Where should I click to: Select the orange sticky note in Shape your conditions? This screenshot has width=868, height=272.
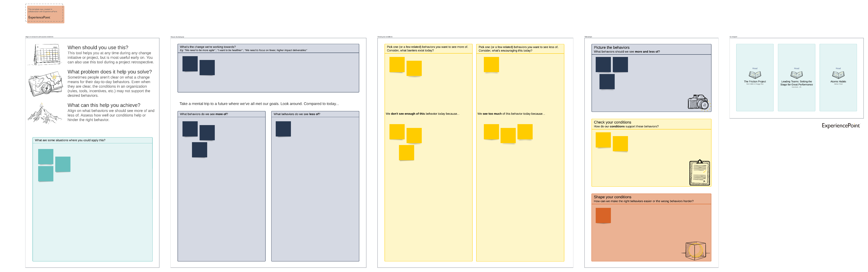603,215
